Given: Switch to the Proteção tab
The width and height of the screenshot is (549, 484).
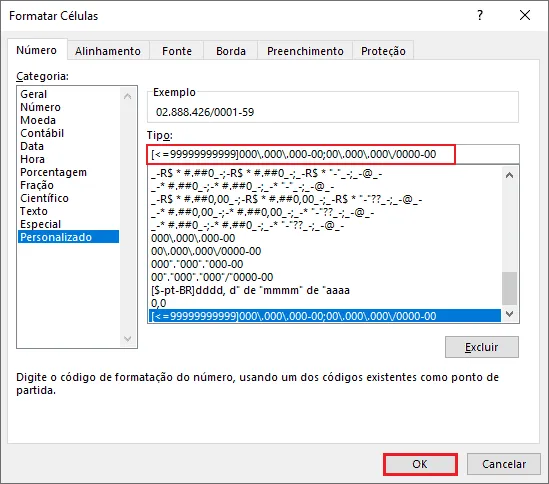Looking at the screenshot, I should [x=383, y=51].
